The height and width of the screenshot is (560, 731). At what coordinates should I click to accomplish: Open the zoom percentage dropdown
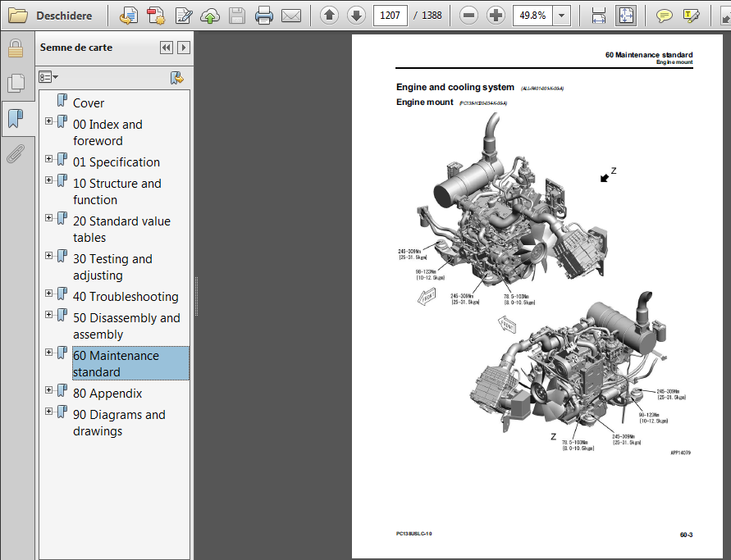coord(562,15)
